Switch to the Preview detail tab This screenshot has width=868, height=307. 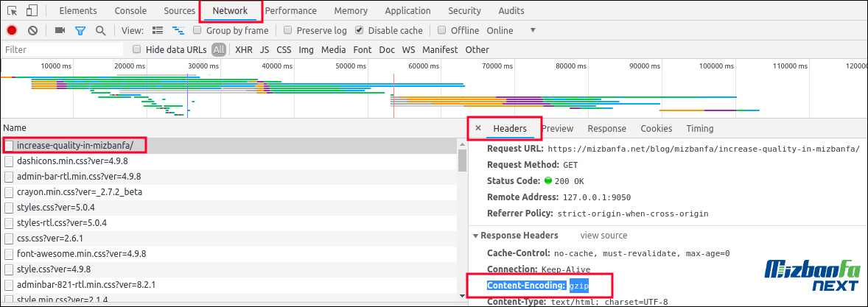pyautogui.click(x=558, y=128)
